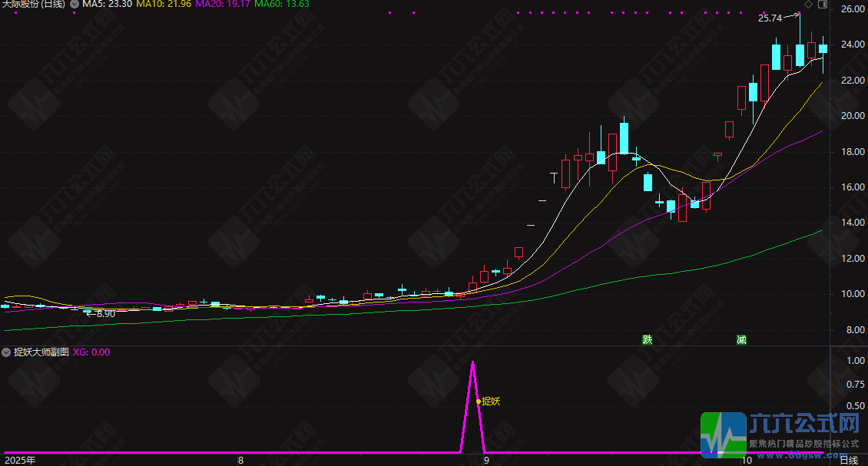Viewport: 868px width, 466px height.
Task: Select the 大际股份 (日线) chart title
Action: [x=33, y=5]
